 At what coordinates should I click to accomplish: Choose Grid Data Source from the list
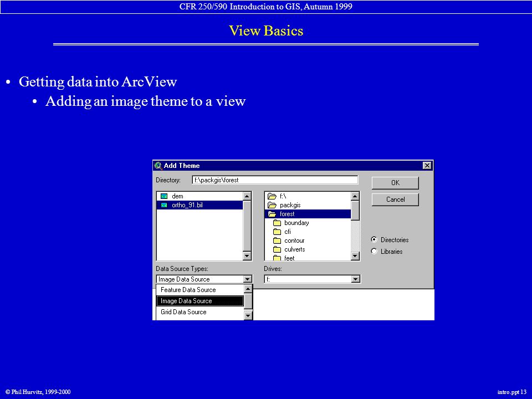tap(200, 312)
